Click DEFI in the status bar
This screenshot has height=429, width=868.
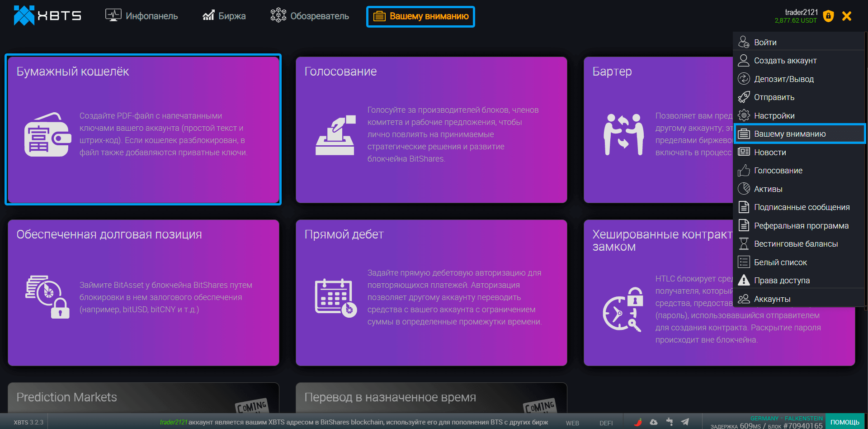606,423
